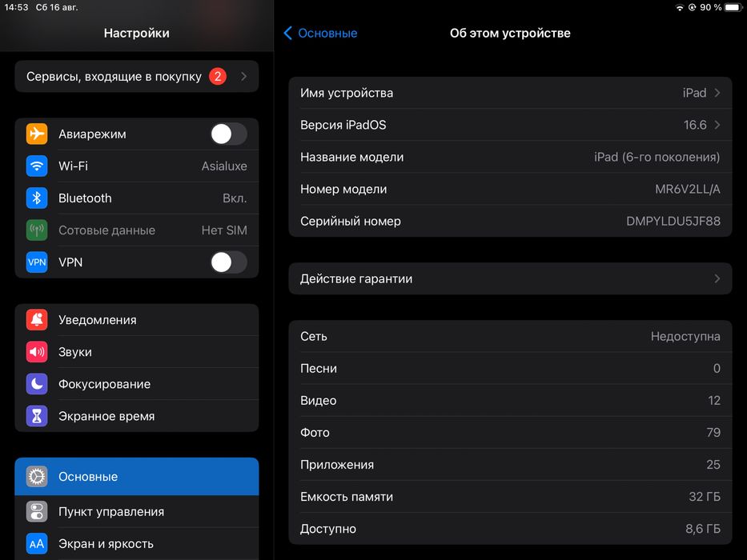Image resolution: width=747 pixels, height=560 pixels.
Task: Tap the battery icon in status bar
Action: point(733,8)
